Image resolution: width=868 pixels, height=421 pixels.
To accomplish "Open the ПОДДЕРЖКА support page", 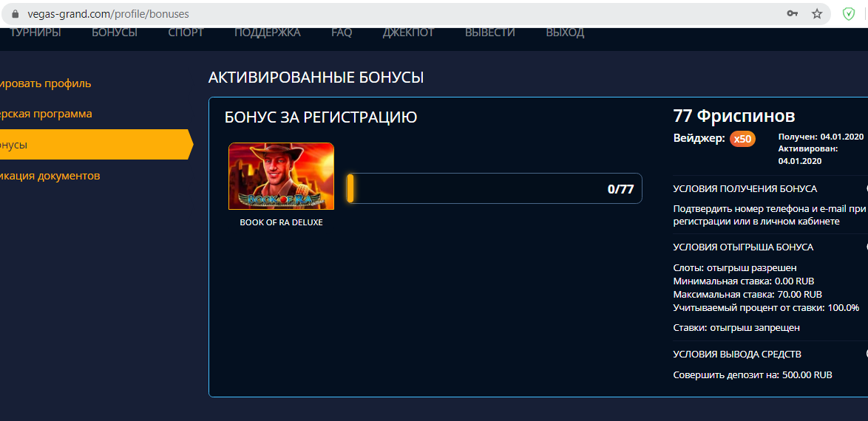I will (268, 32).
